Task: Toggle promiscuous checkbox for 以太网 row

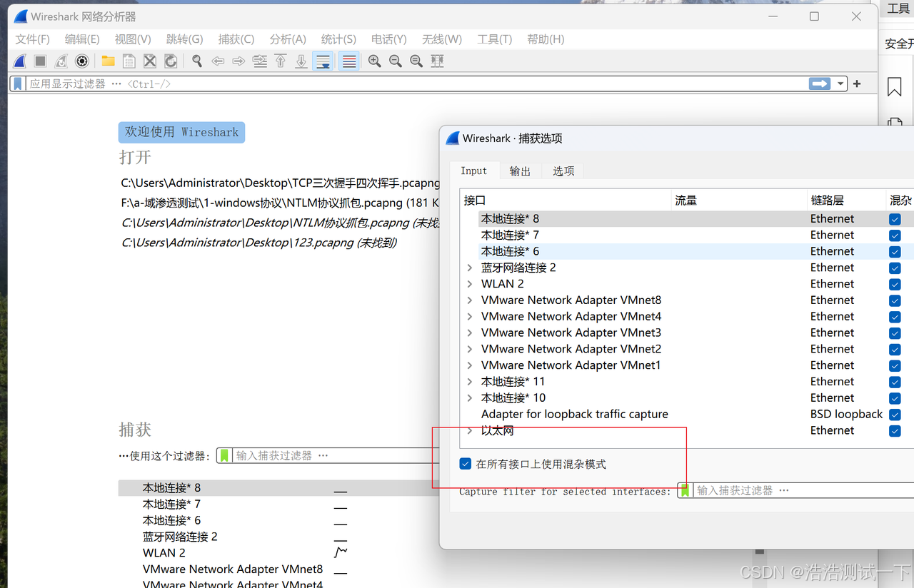Action: [895, 431]
